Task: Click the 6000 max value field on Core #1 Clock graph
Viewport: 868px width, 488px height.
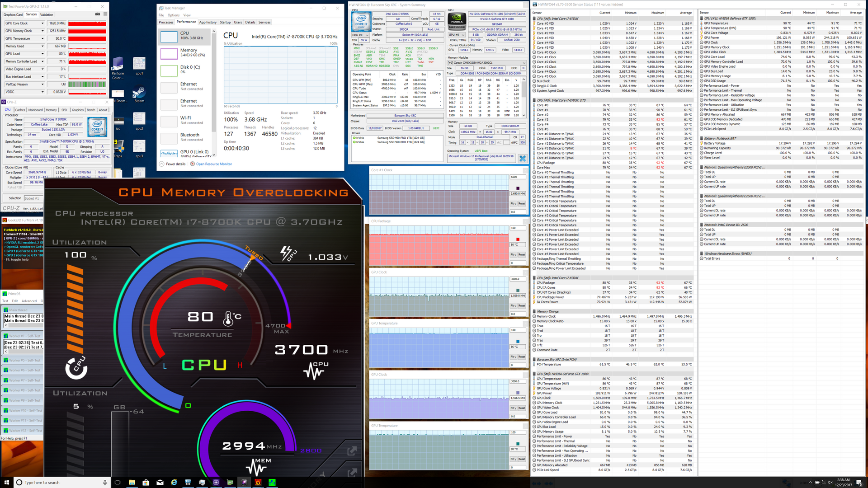Action: [x=518, y=177]
